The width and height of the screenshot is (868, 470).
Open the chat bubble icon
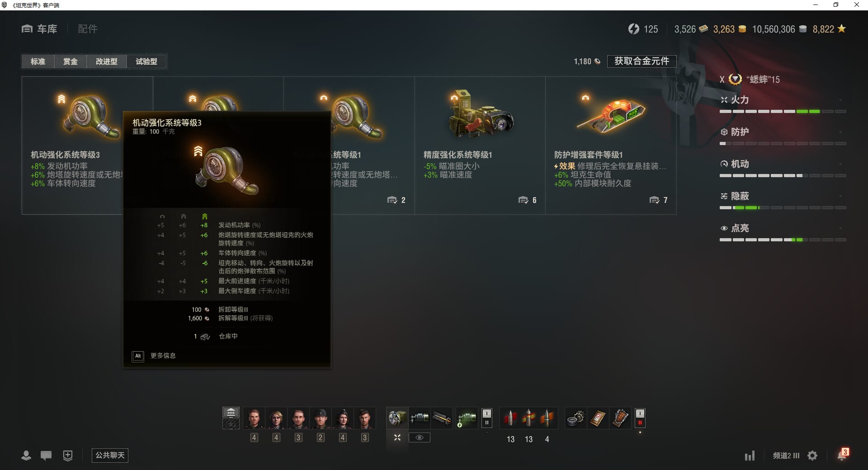(x=46, y=456)
